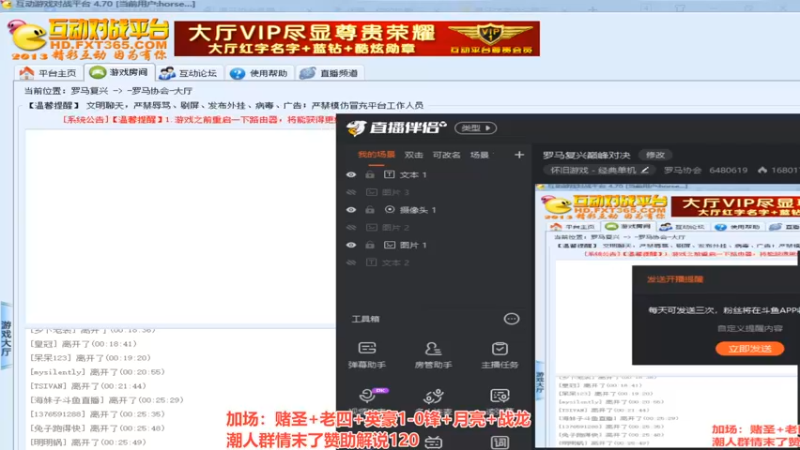Screen dimensions: 800x450
Task: Toggle visibility of 图片 1 source
Action: point(351,245)
